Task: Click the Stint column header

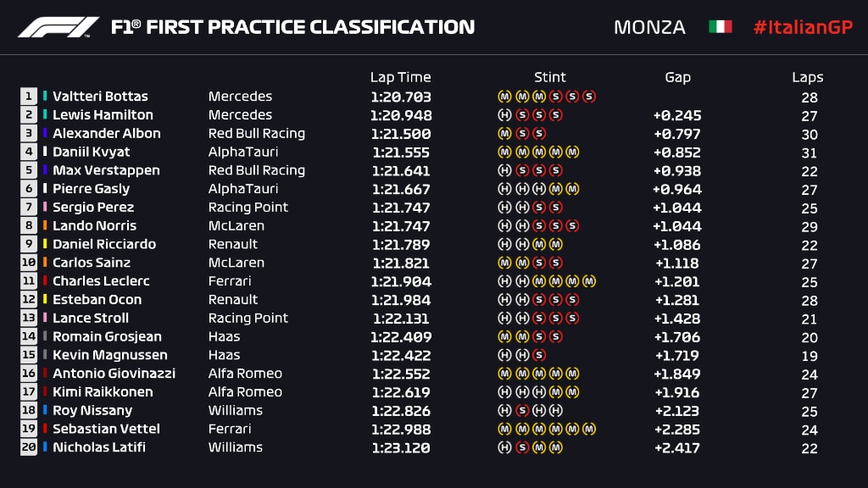Action: (x=549, y=77)
